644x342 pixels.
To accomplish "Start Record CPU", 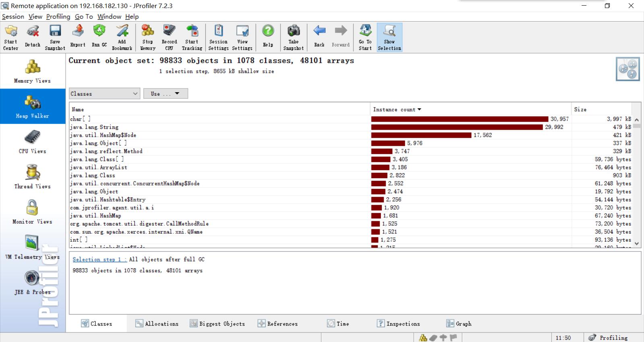I will pos(169,37).
